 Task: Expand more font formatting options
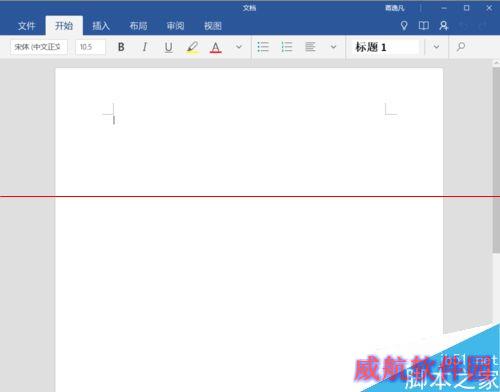tap(239, 47)
